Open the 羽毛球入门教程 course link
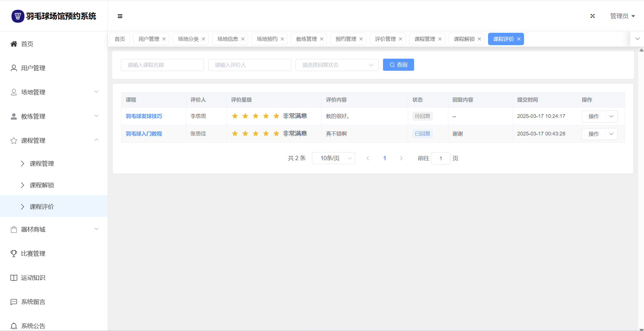The image size is (644, 331). [144, 134]
